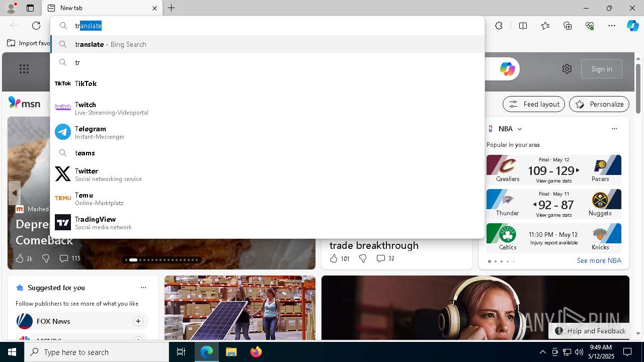
Task: Open Settings and more ellipsis menu
Action: (612, 26)
